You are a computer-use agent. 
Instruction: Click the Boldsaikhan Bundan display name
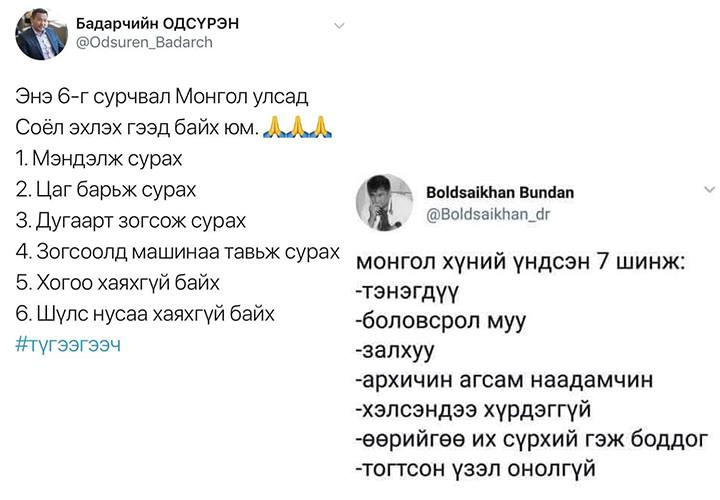[x=500, y=192]
